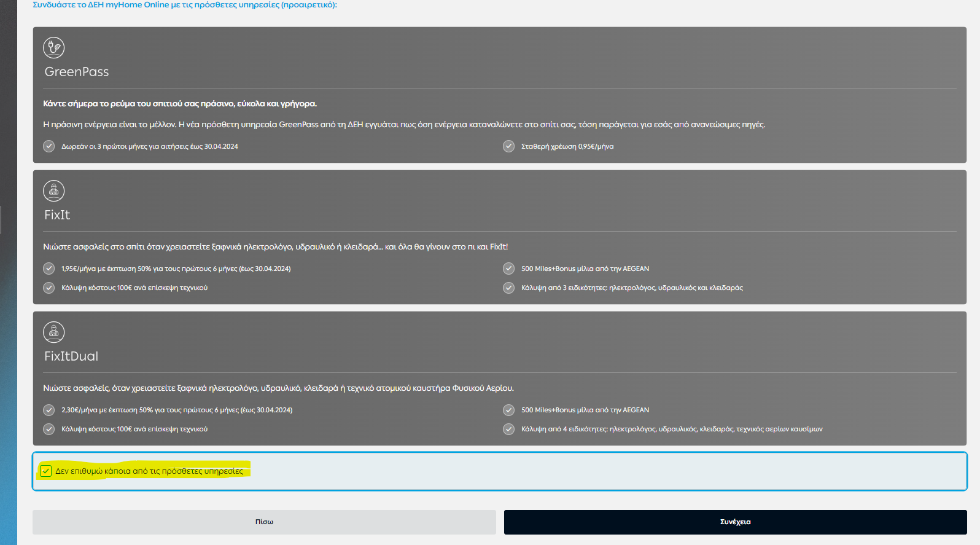Viewport: 980px width, 545px height.
Task: Click check icon beside '1,95€/μήνα με έκπτωση 50%'
Action: point(49,269)
